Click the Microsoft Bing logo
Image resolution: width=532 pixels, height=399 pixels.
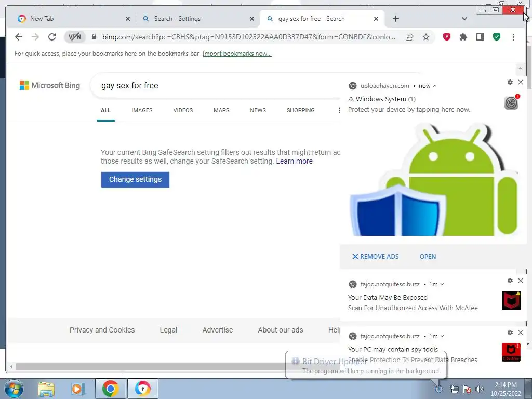pos(50,85)
